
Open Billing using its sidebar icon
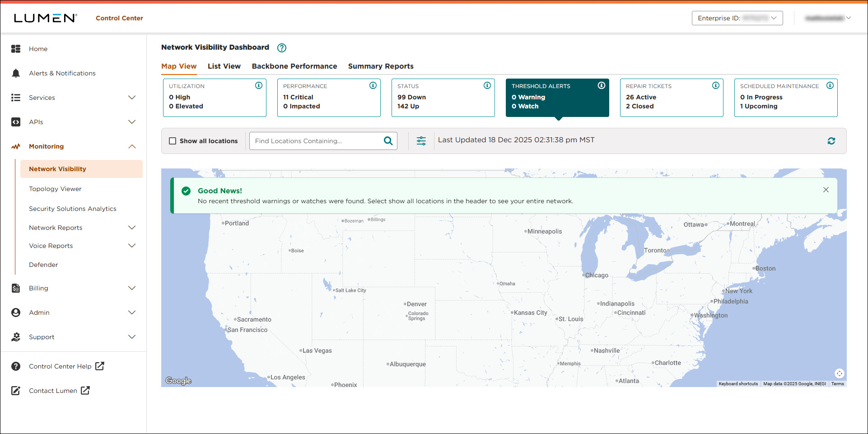click(x=16, y=288)
